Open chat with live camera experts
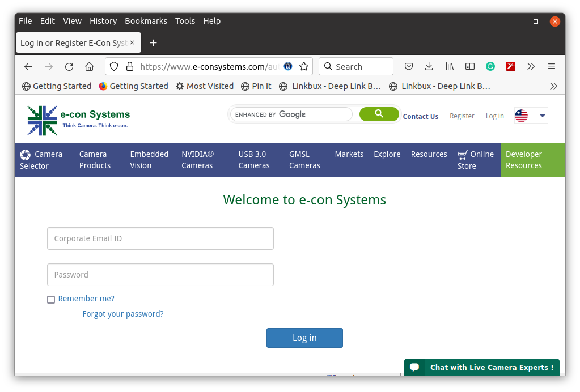Screen dimensions: 580x392 [481, 367]
